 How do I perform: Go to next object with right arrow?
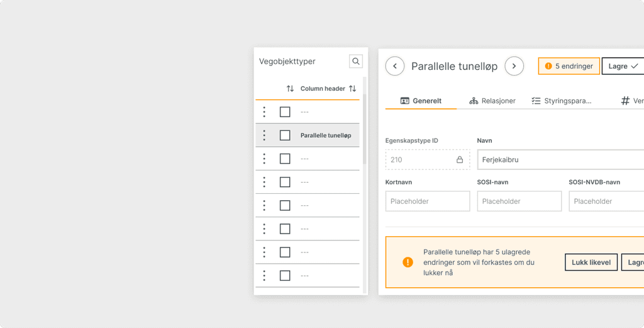coord(514,66)
